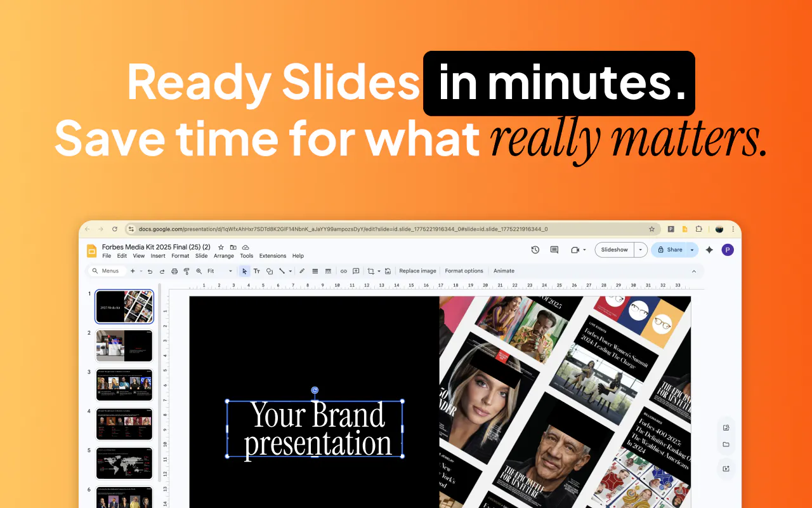Open version history clock icon

click(x=535, y=250)
